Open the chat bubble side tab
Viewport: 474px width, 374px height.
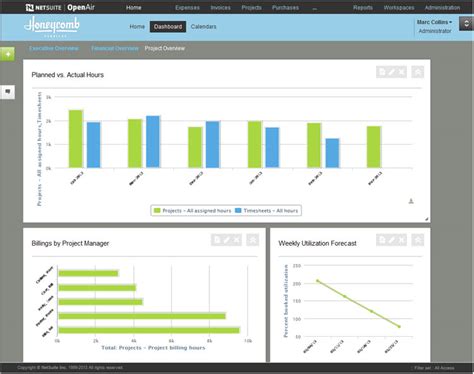click(7, 92)
